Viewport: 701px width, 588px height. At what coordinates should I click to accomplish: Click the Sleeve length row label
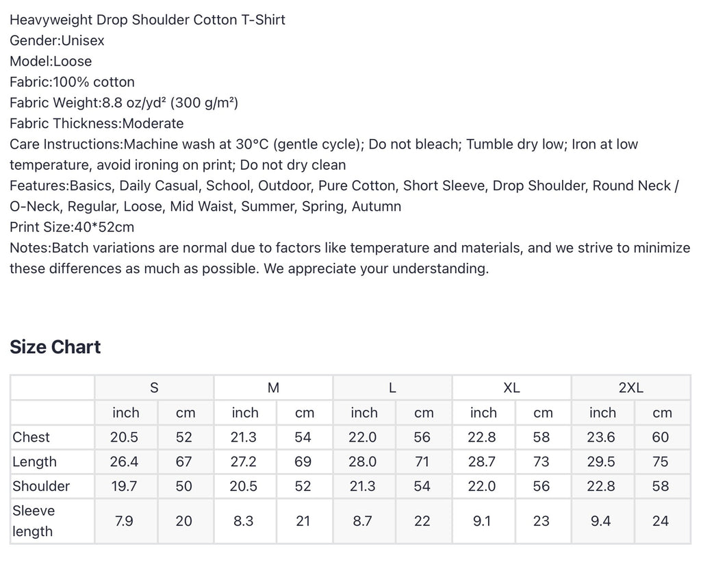(52, 521)
